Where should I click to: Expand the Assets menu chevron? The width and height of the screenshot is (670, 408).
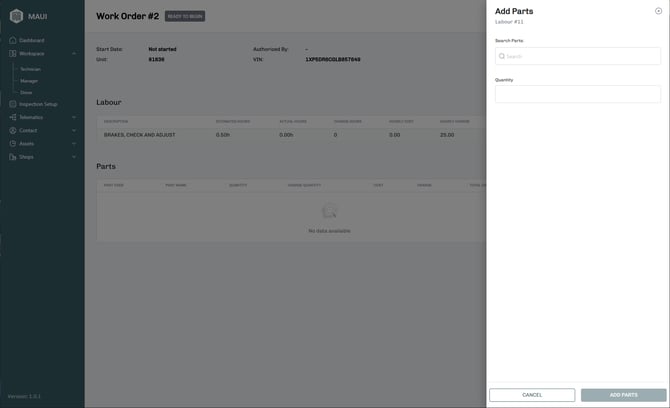pyautogui.click(x=74, y=144)
